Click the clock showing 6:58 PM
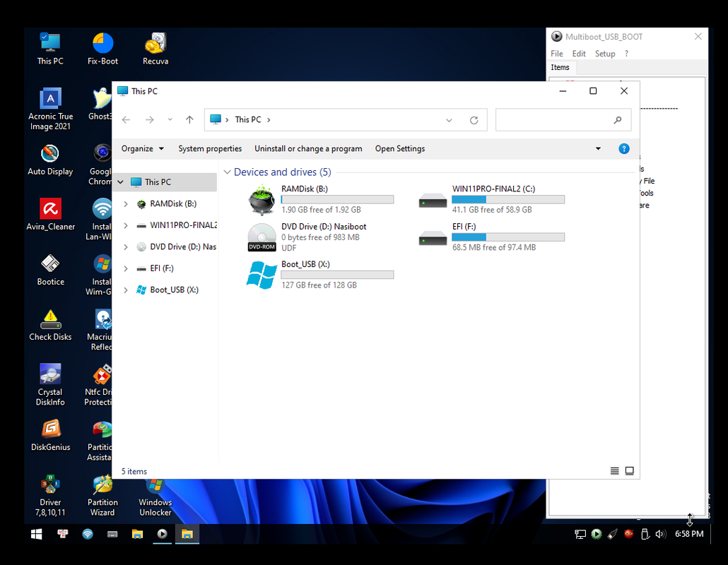 point(689,534)
